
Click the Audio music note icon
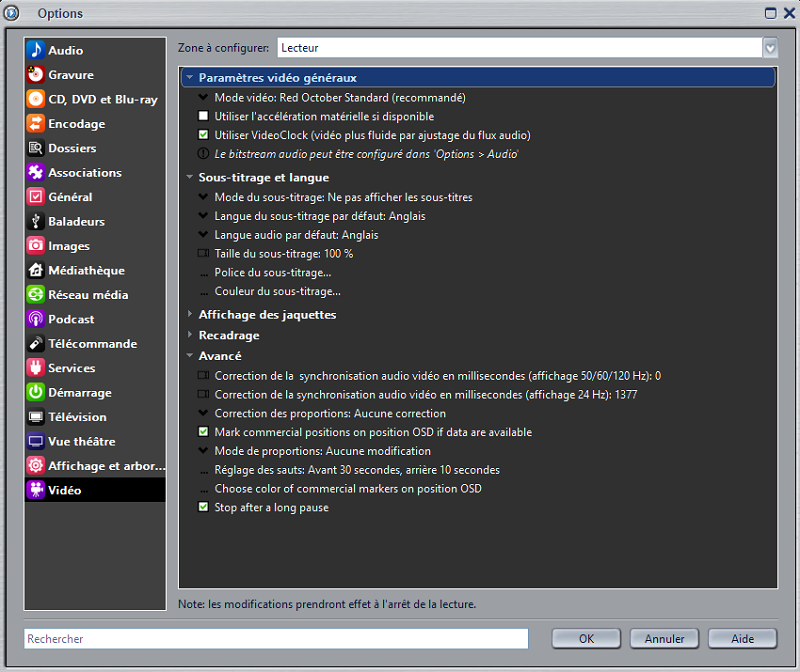pyautogui.click(x=36, y=50)
